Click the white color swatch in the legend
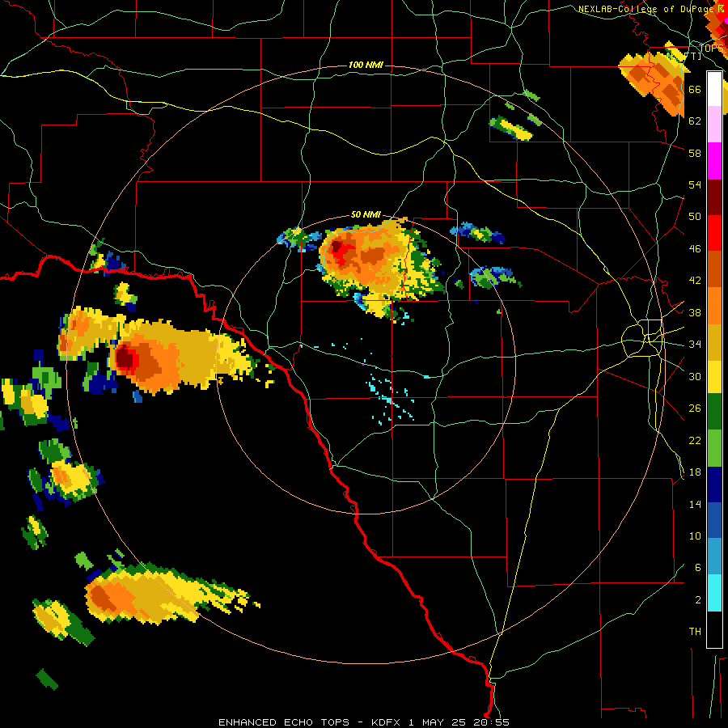 tap(714, 89)
